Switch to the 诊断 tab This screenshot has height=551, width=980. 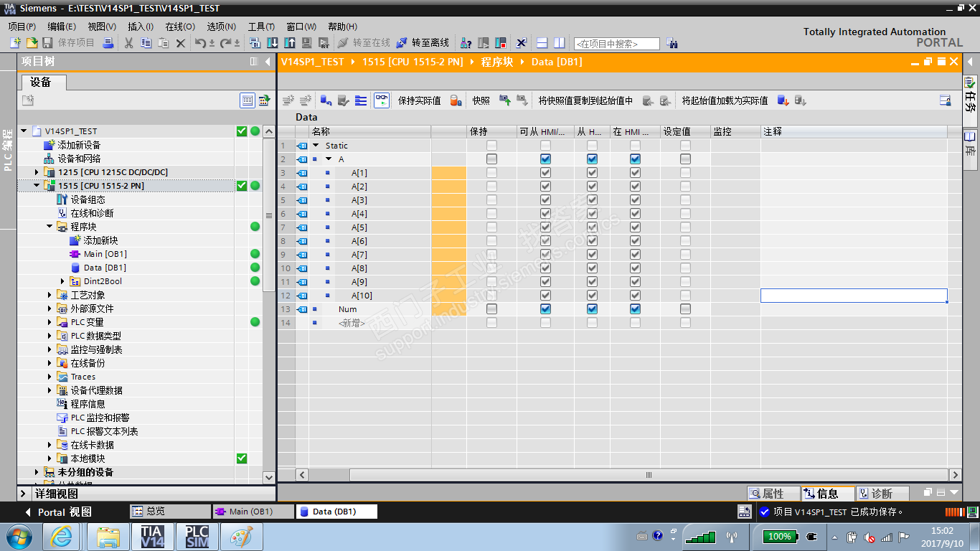(x=882, y=494)
